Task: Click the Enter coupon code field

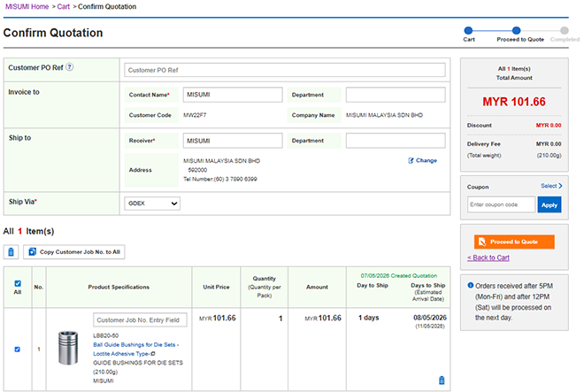Action: tap(501, 205)
